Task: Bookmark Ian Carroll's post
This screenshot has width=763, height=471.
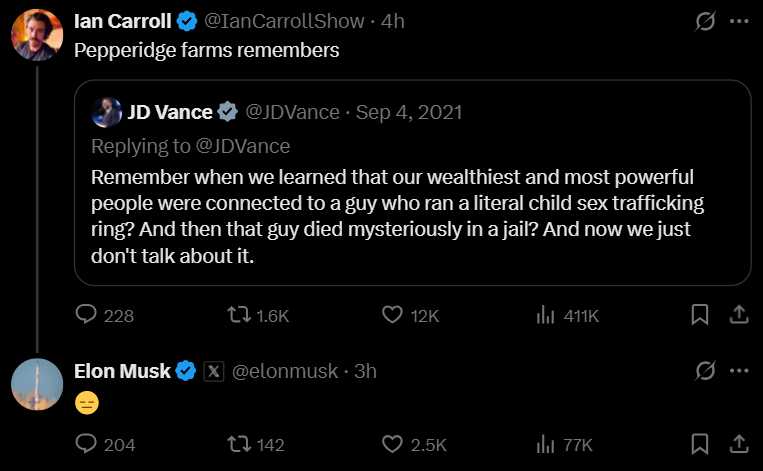Action: [700, 314]
